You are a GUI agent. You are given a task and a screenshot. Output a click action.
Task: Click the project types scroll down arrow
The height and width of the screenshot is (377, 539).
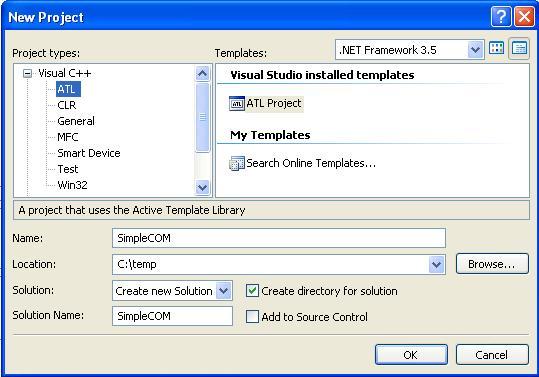(x=202, y=188)
